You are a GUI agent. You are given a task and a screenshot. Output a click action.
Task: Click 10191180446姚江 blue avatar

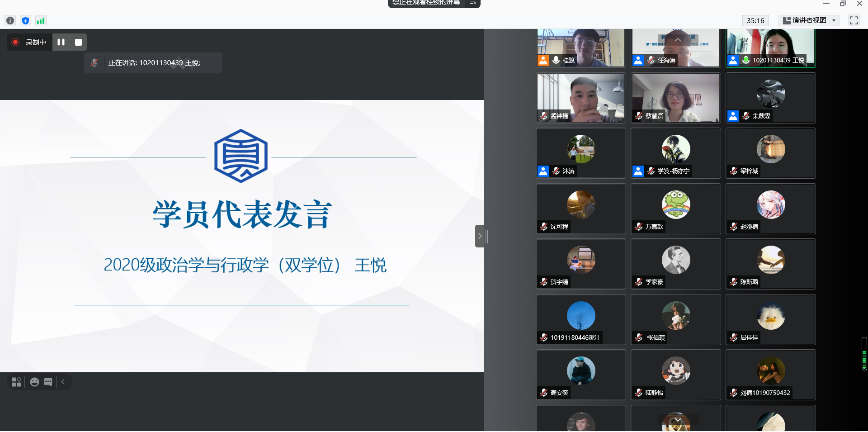(x=581, y=315)
